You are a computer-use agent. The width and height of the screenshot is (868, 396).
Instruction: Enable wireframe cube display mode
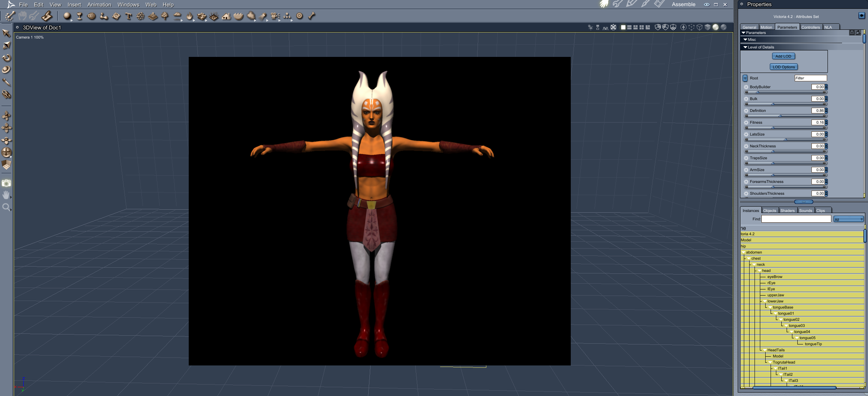700,27
